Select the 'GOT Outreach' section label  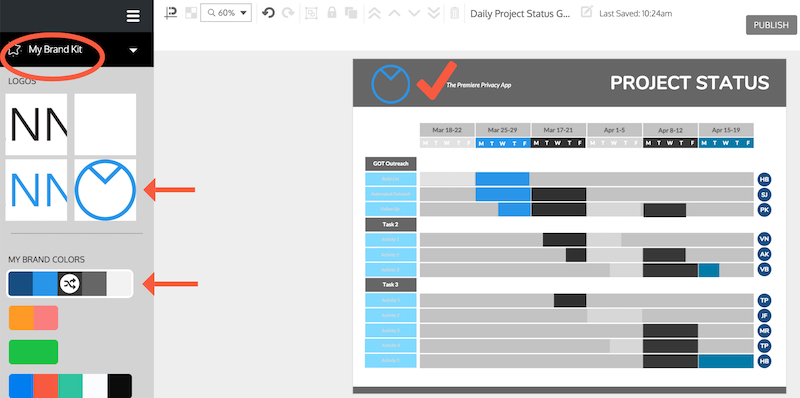tap(391, 164)
